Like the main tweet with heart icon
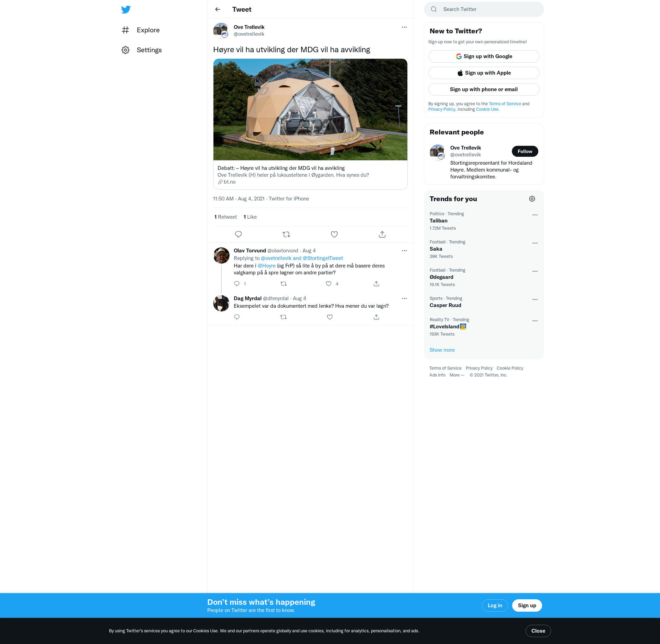This screenshot has width=660, height=644. pos(334,234)
